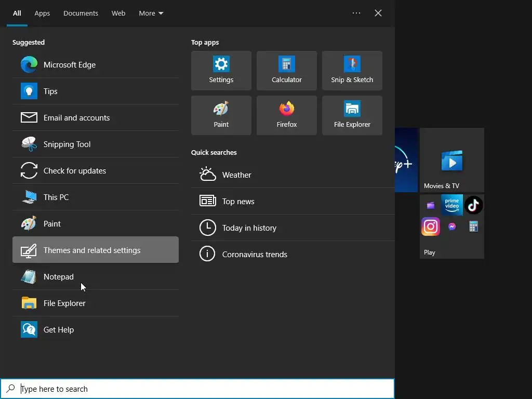The image size is (532, 399).
Task: Open This PC from Suggested
Action: 96,197
